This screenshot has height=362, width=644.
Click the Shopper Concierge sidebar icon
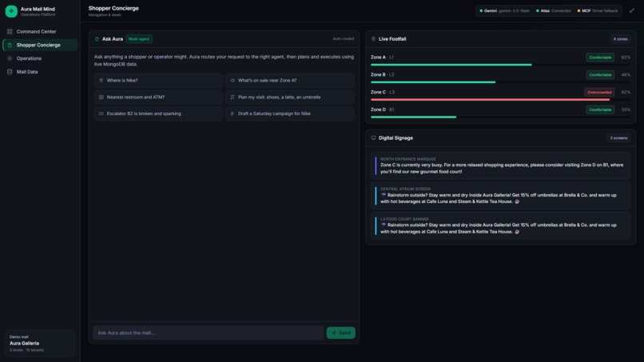pyautogui.click(x=10, y=46)
